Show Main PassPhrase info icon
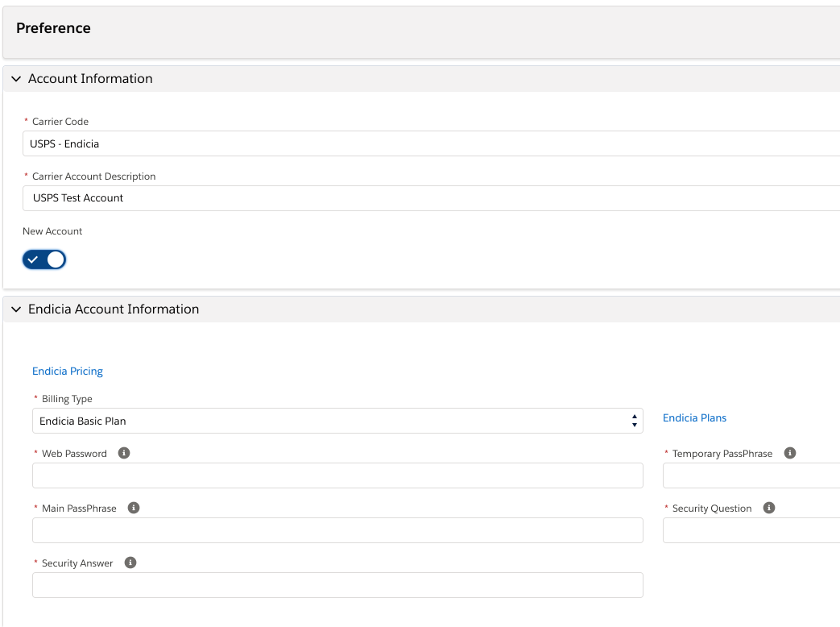Image resolution: width=840 pixels, height=627 pixels. click(134, 508)
